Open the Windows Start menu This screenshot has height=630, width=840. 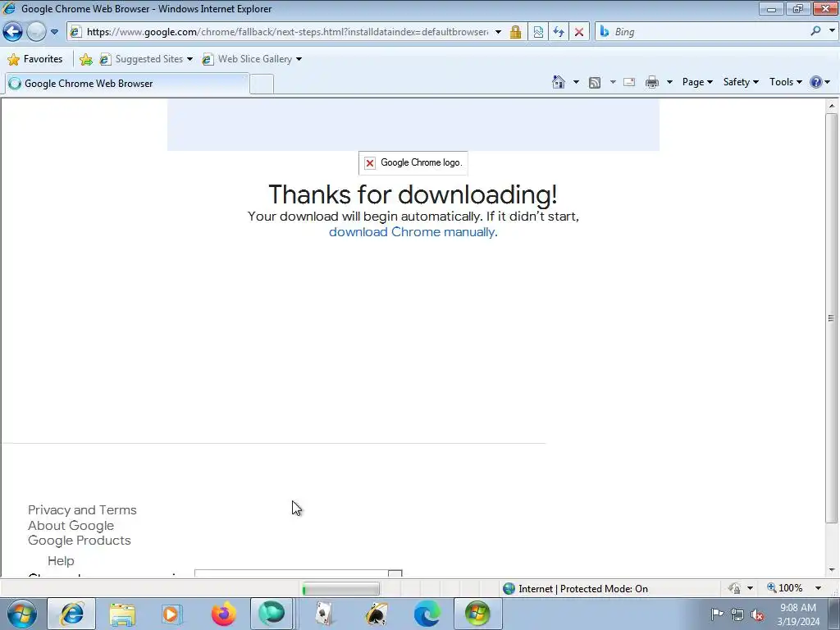(22, 614)
